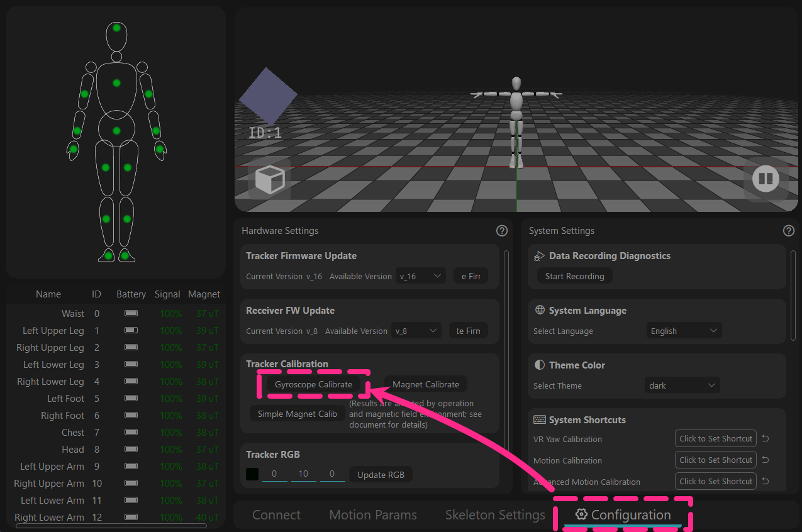The image size is (802, 532).
Task: Reset the Motion Calibration shortcut
Action: (766, 460)
